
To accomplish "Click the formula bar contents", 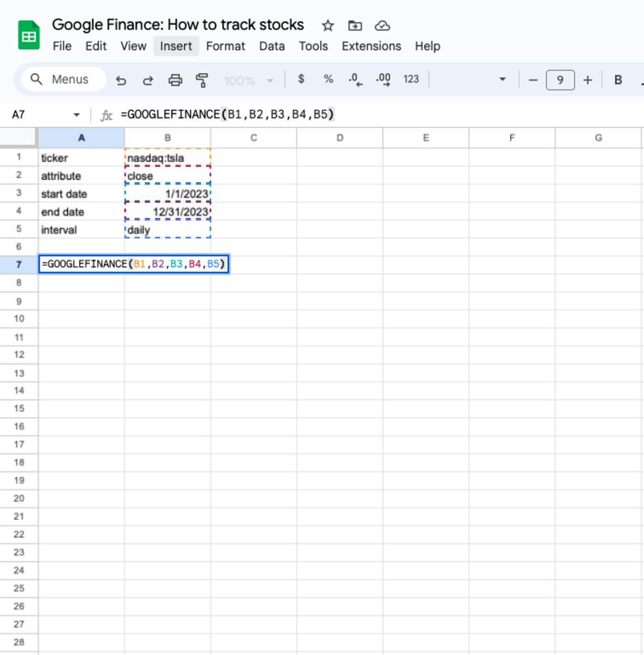I will coord(227,115).
